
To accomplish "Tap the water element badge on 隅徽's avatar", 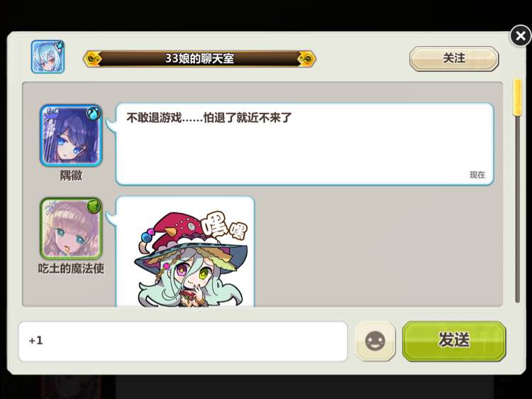I will tap(94, 113).
